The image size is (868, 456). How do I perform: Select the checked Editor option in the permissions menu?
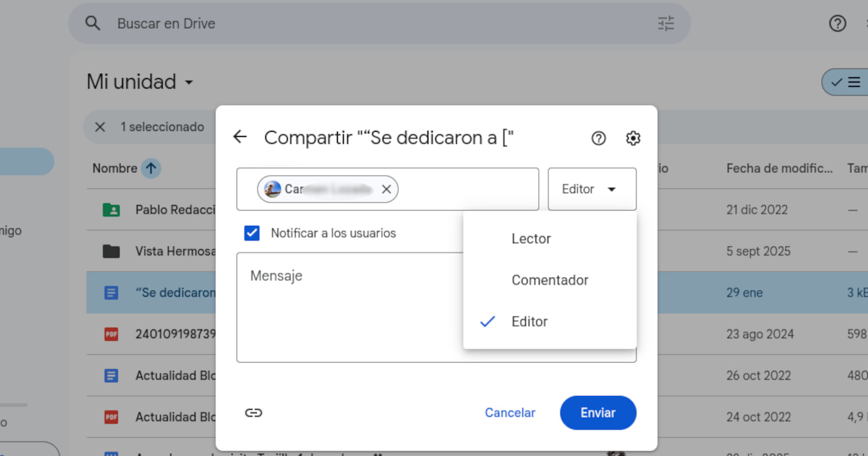pos(530,321)
